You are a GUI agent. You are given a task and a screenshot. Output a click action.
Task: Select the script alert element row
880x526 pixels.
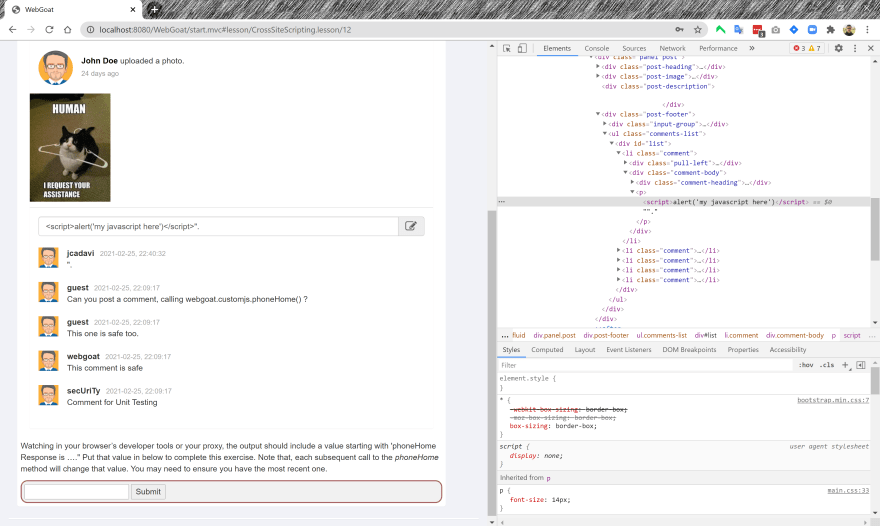[x=684, y=202]
